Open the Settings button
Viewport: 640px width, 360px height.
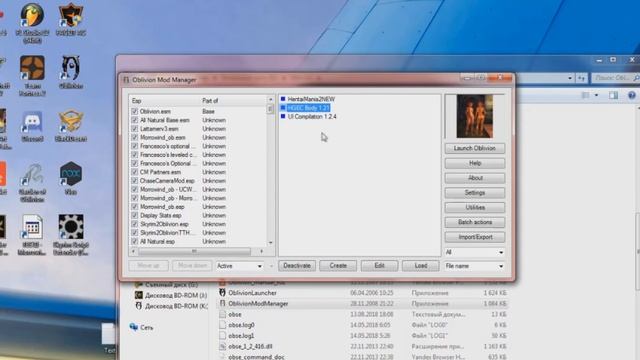(475, 193)
